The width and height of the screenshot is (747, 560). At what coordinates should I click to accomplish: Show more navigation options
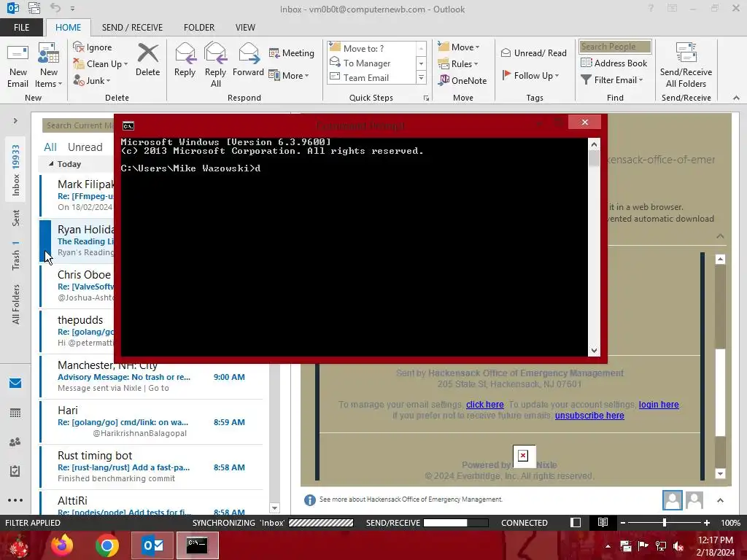[x=15, y=500]
